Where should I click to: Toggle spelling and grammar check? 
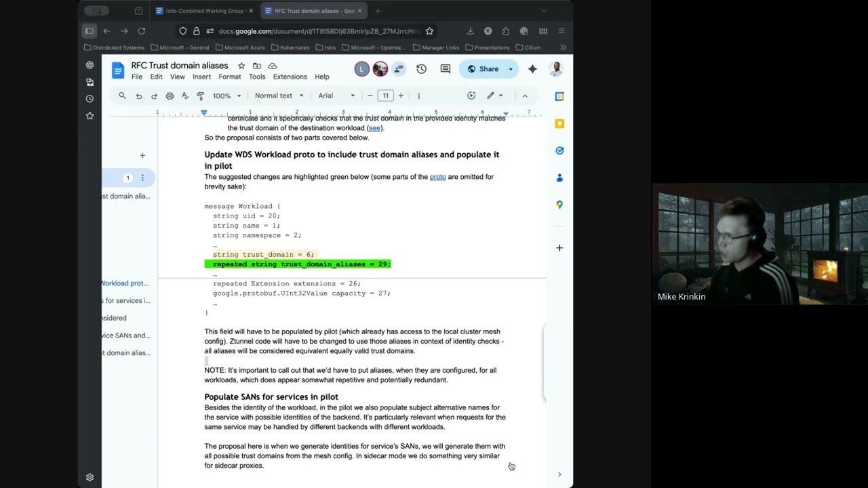click(184, 96)
